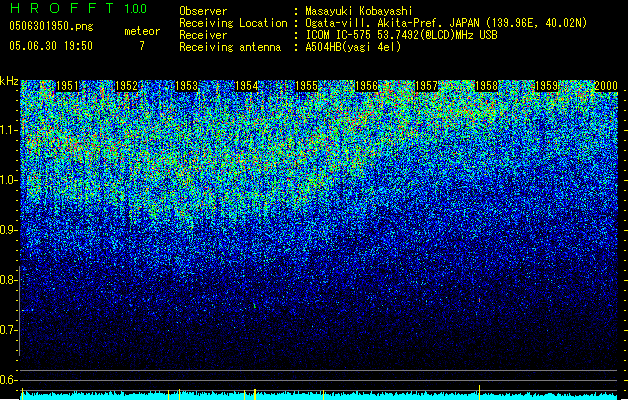Click the Receiving Location field label

tap(233, 23)
